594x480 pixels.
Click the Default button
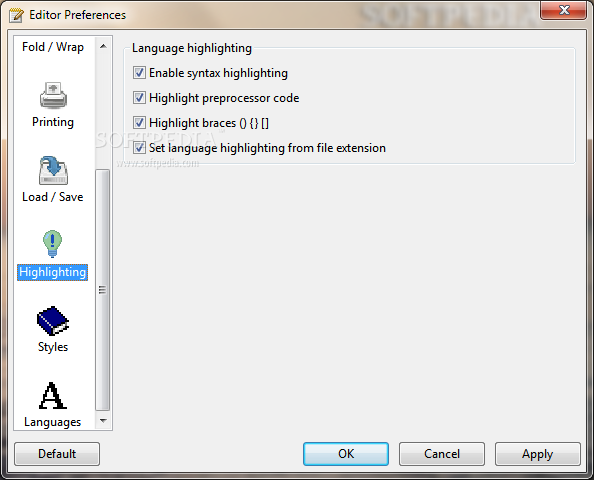tap(57, 454)
